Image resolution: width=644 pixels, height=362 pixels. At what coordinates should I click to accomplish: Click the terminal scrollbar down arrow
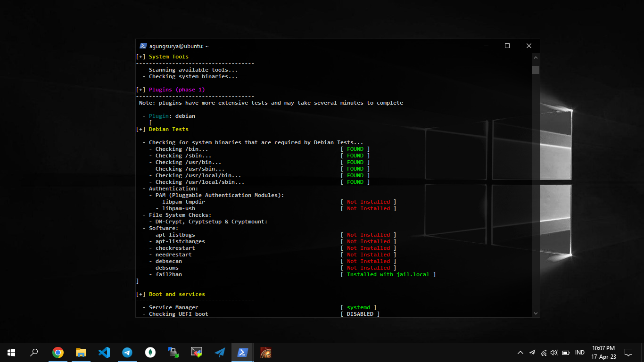[536, 313]
